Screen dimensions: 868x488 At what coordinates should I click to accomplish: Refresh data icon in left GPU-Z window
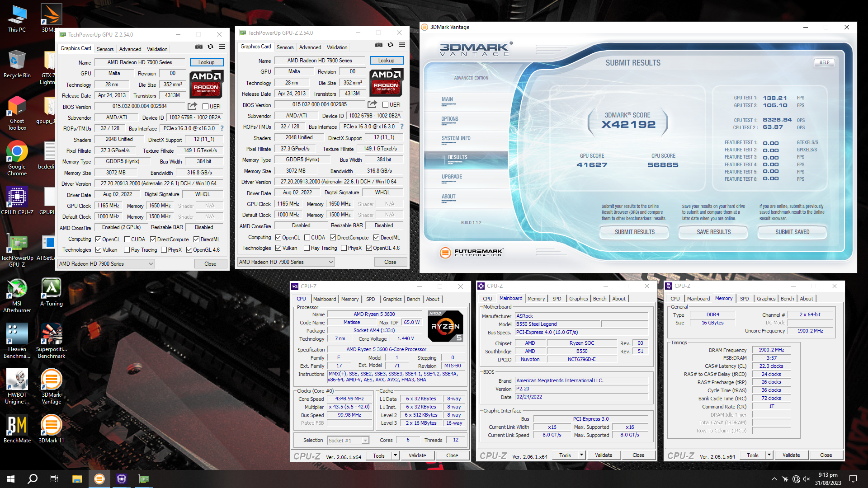coord(210,47)
